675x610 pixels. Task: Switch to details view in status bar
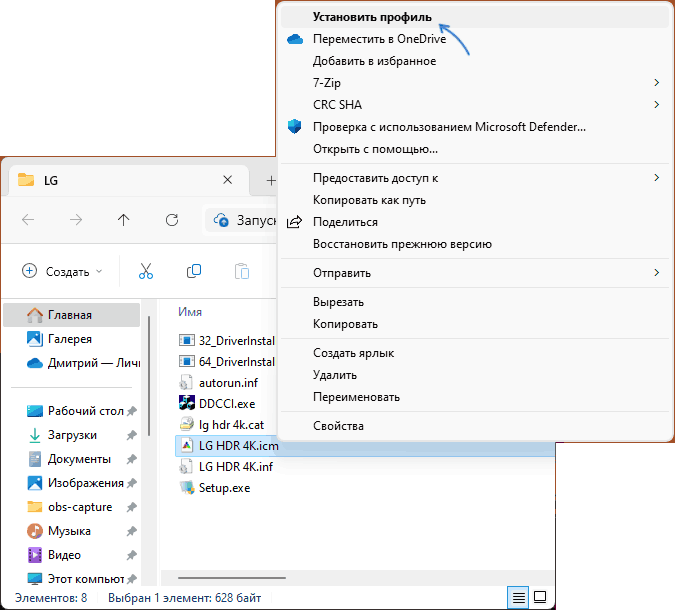coord(518,598)
